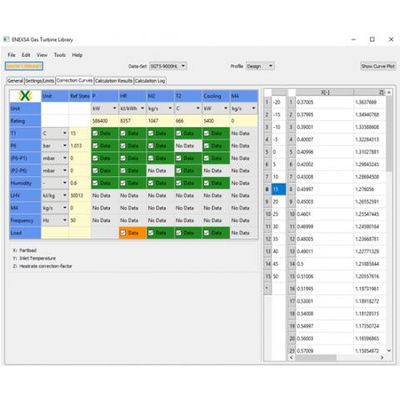400x400 pixels.
Task: Click the app icon in the title bar
Action: tap(6, 39)
